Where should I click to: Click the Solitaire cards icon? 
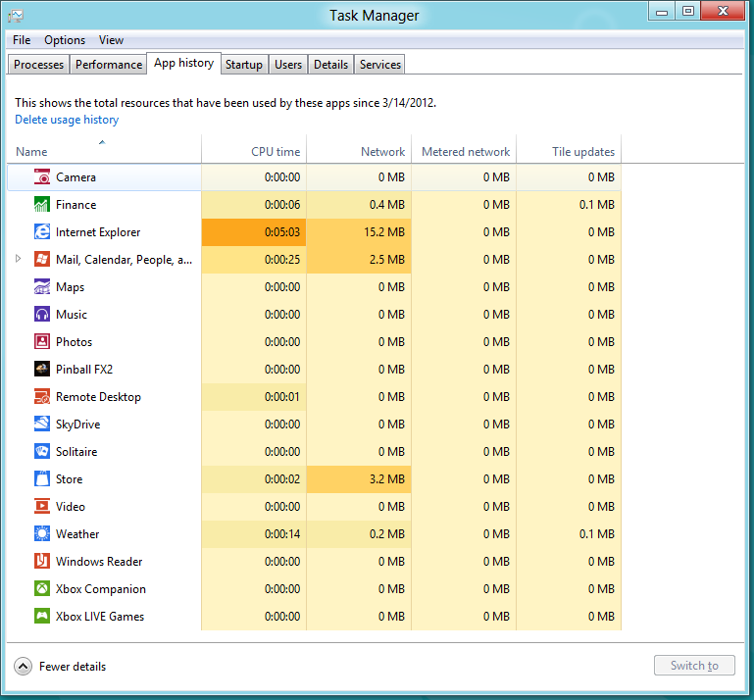(42, 451)
